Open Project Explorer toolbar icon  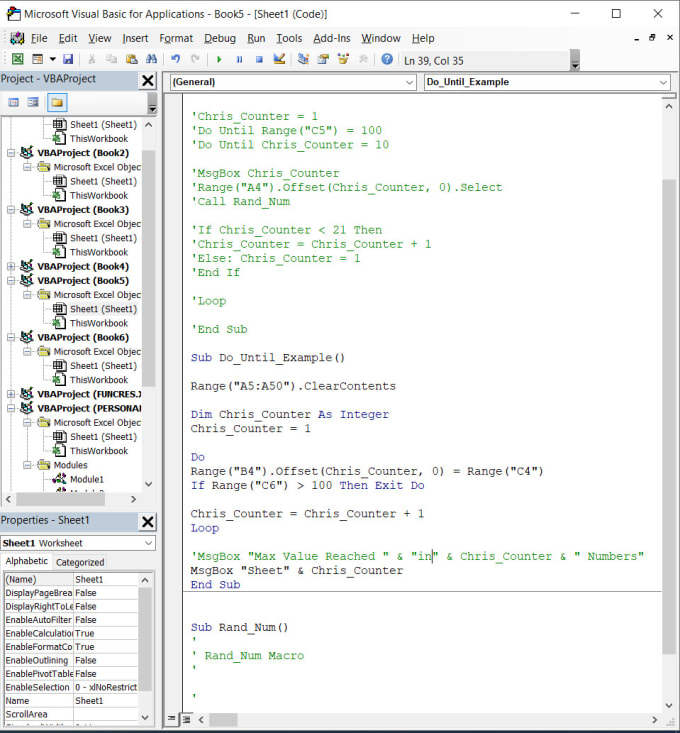click(x=303, y=59)
